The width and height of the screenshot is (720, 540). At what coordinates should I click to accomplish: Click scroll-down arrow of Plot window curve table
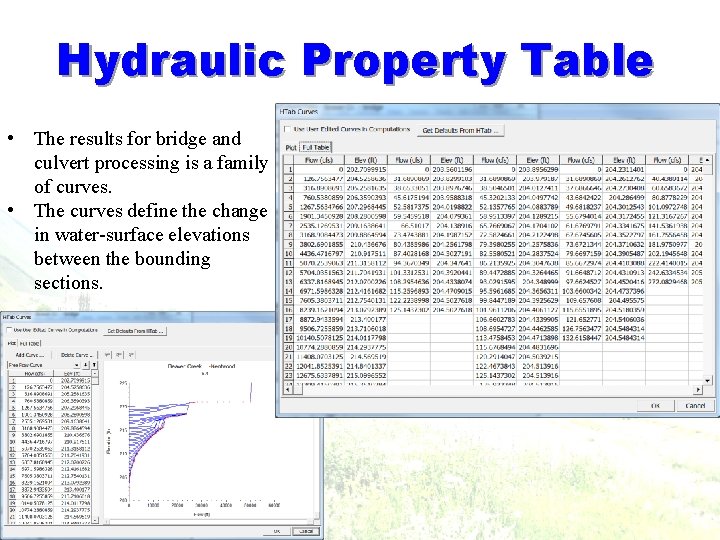(x=95, y=521)
